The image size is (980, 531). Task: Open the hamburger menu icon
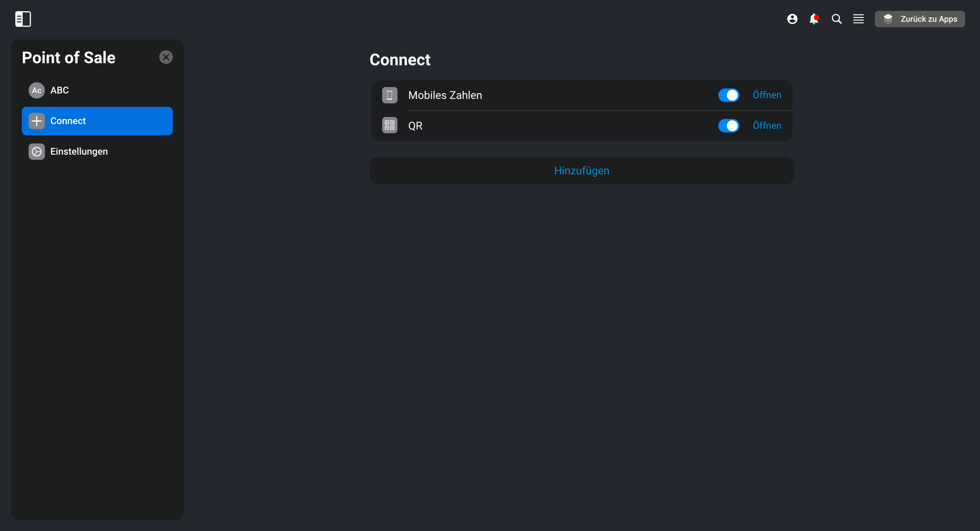[x=858, y=19]
